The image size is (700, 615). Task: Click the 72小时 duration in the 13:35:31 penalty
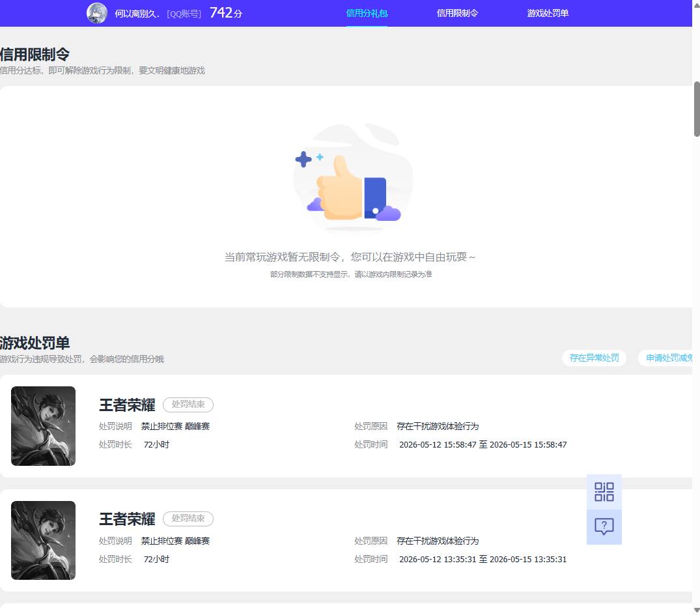point(156,559)
